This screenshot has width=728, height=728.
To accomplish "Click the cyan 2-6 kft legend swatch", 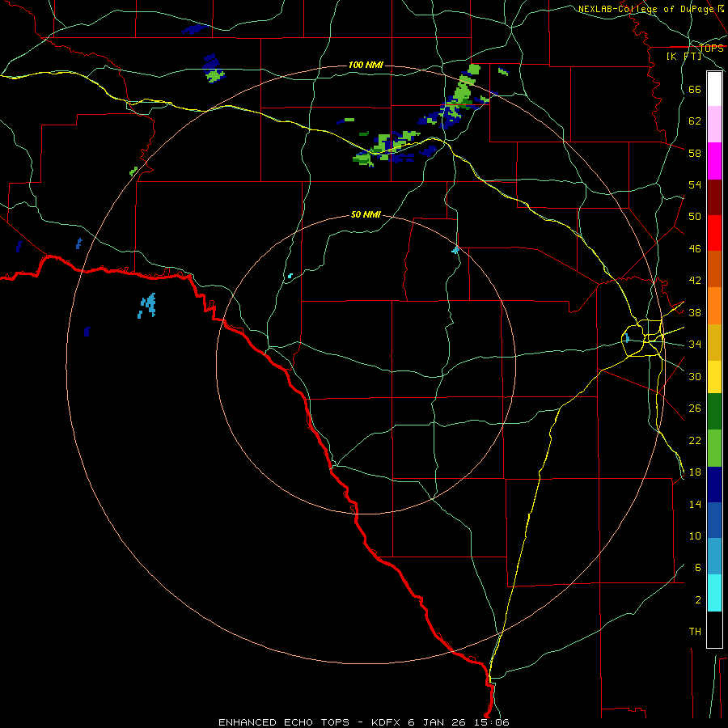I will 714,593.
